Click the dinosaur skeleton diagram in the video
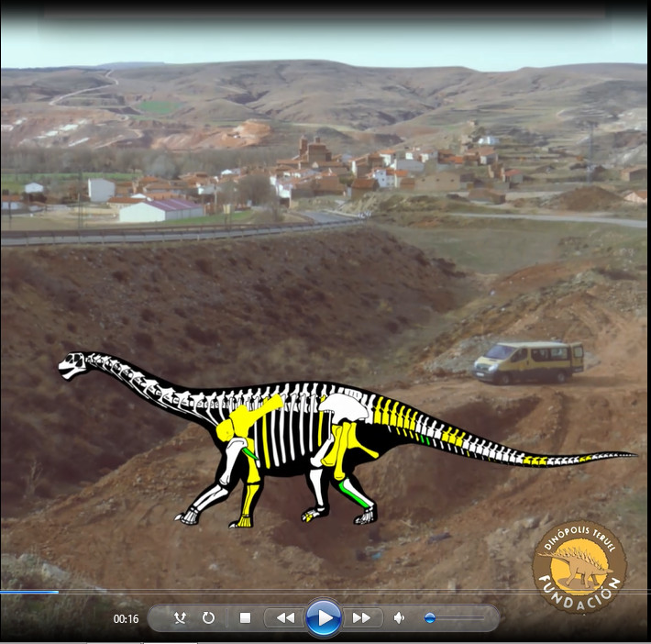This screenshot has width=651, height=644. pyautogui.click(x=348, y=440)
